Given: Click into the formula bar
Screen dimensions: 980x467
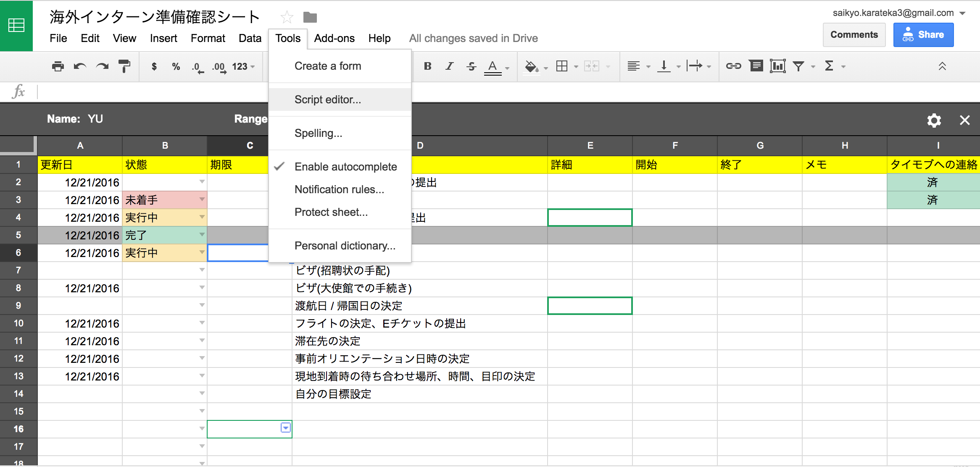Looking at the screenshot, I should [x=508, y=92].
